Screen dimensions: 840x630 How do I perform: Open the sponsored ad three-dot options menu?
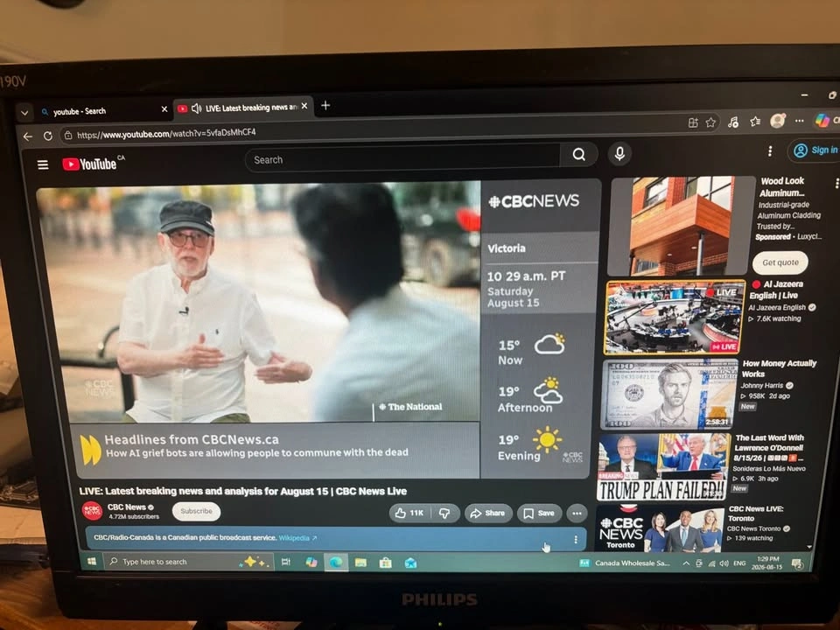point(836,183)
